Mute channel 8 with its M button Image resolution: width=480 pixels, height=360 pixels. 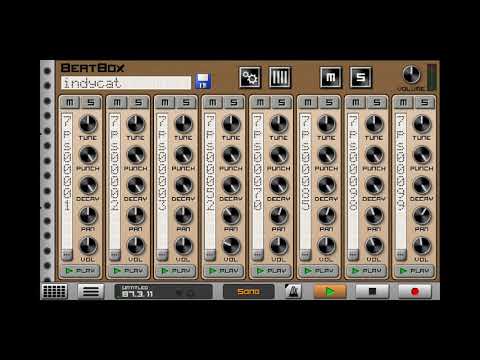tap(403, 103)
